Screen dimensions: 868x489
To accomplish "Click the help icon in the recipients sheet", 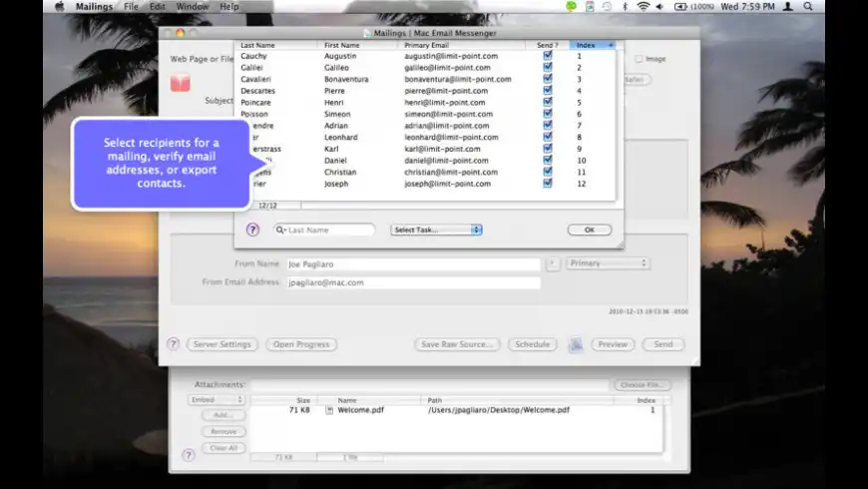I will [252, 230].
